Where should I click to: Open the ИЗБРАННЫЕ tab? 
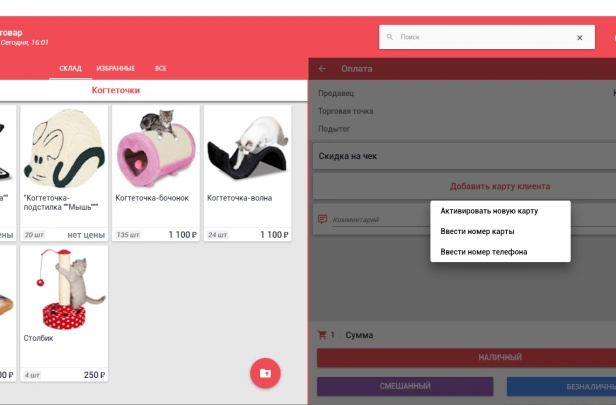(x=116, y=68)
